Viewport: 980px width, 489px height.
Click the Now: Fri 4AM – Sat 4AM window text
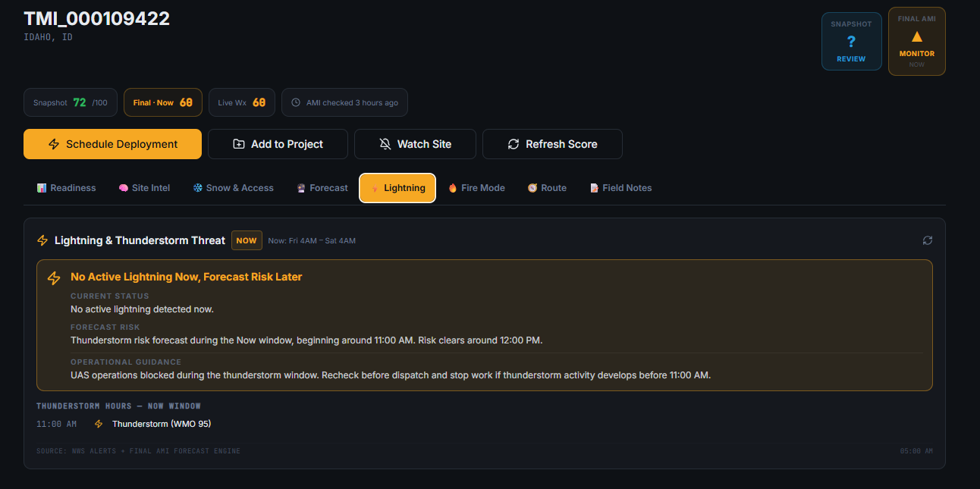(312, 241)
